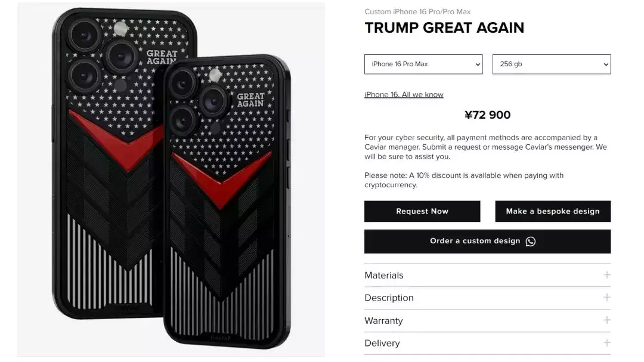
Task: Click the plus icon beside Warranty
Action: pos(606,320)
